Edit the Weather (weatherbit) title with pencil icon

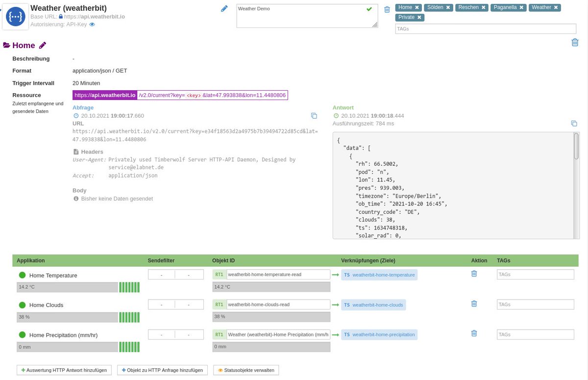[x=224, y=8]
